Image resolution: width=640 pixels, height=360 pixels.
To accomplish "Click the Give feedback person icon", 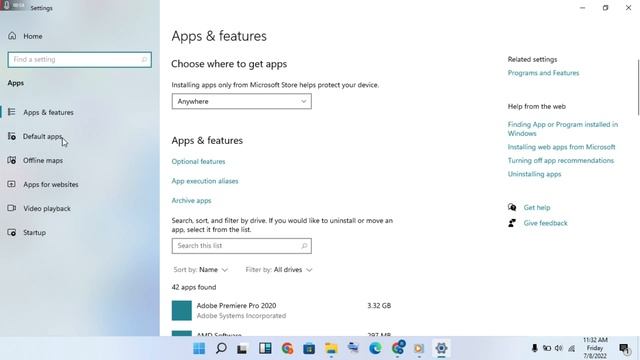I will [512, 223].
